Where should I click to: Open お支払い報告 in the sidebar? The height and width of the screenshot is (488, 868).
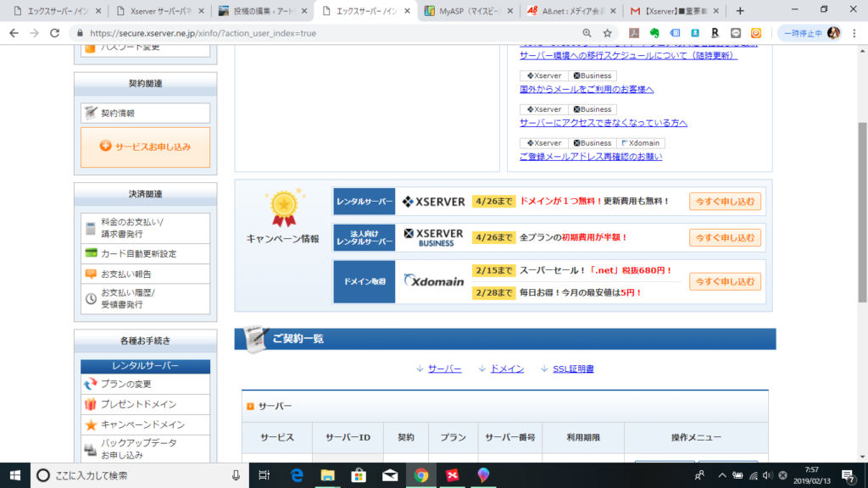pos(145,274)
